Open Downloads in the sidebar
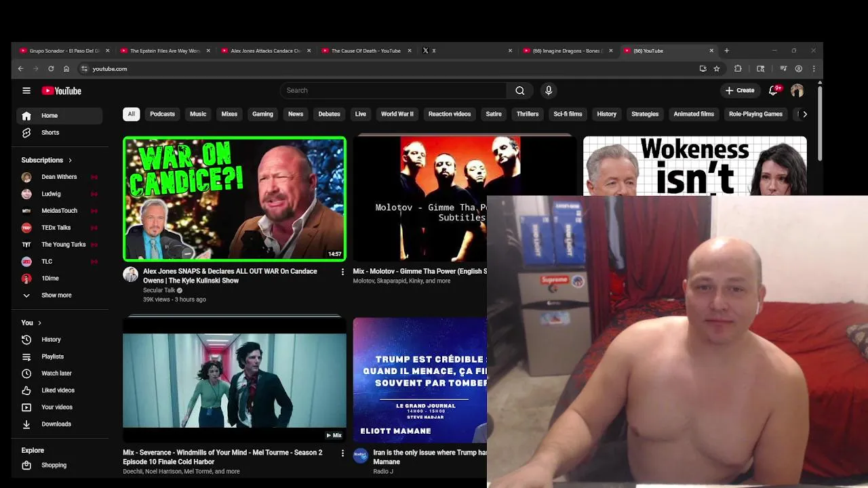The width and height of the screenshot is (868, 488). [x=60, y=424]
